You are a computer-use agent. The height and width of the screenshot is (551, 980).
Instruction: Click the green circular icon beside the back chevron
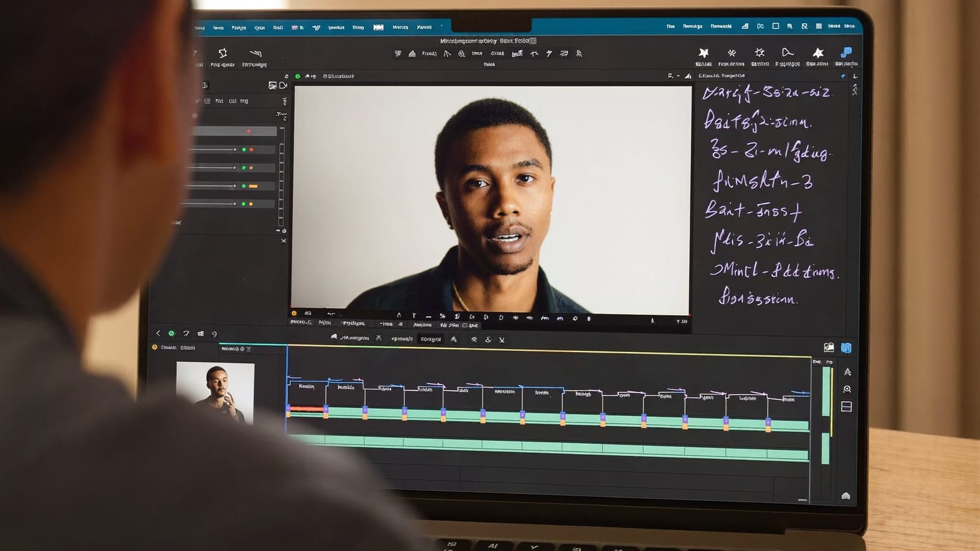click(171, 334)
